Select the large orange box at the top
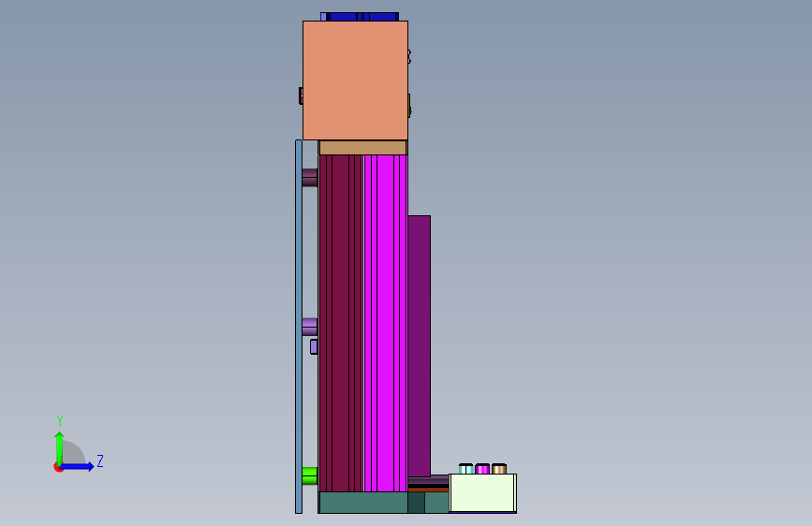Image resolution: width=812 pixels, height=526 pixels. [x=355, y=80]
